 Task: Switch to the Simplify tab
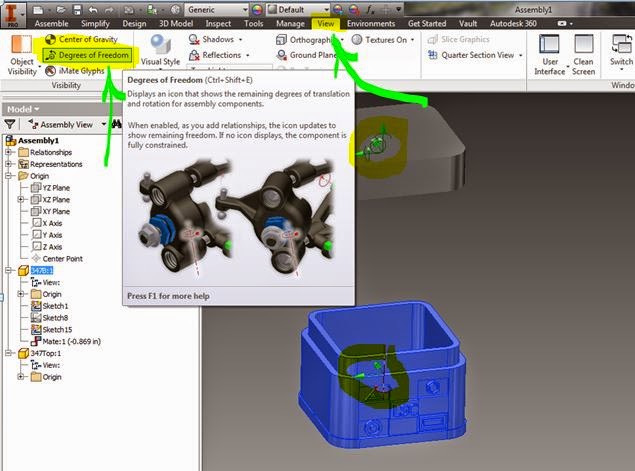pyautogui.click(x=95, y=23)
